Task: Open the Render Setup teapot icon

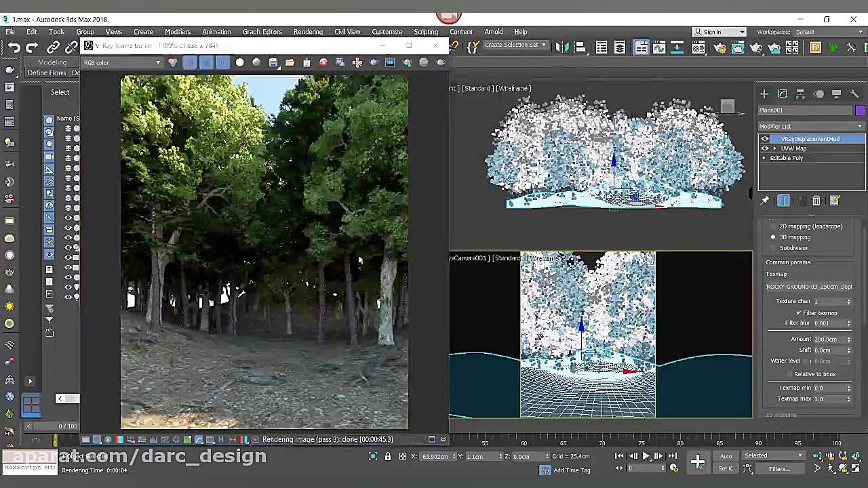Action: pyautogui.click(x=719, y=47)
